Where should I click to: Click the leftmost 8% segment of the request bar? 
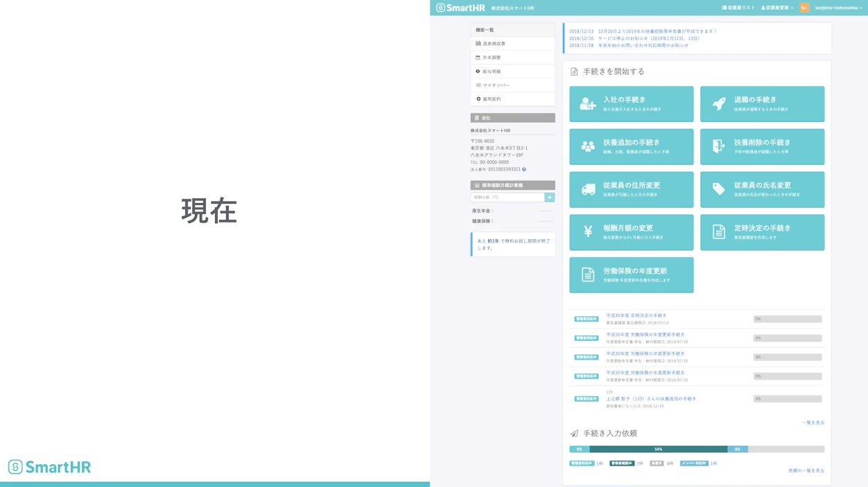580,449
